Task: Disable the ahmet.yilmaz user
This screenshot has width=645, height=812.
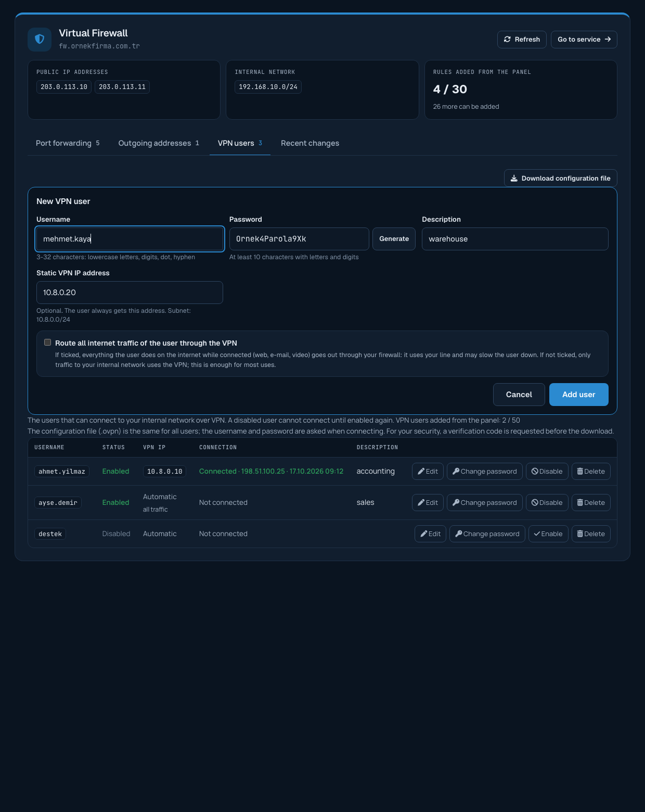Action: [x=547, y=472]
